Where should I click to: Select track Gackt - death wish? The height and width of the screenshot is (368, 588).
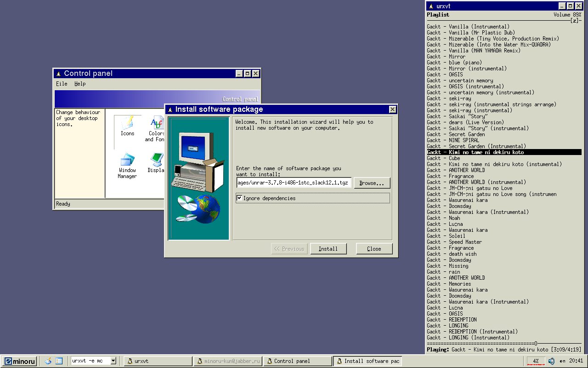(452, 254)
